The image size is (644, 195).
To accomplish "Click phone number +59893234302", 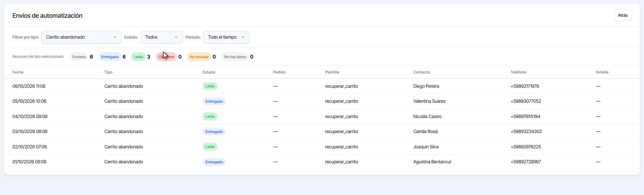I will 526,131.
